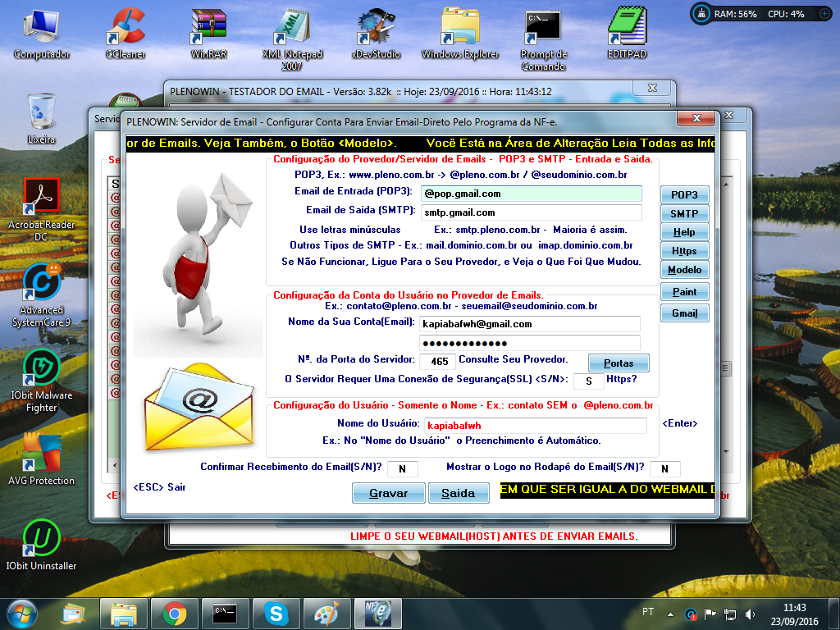Image resolution: width=840 pixels, height=630 pixels.
Task: Launch EDITPAD desktop shortcut
Action: click(627, 33)
